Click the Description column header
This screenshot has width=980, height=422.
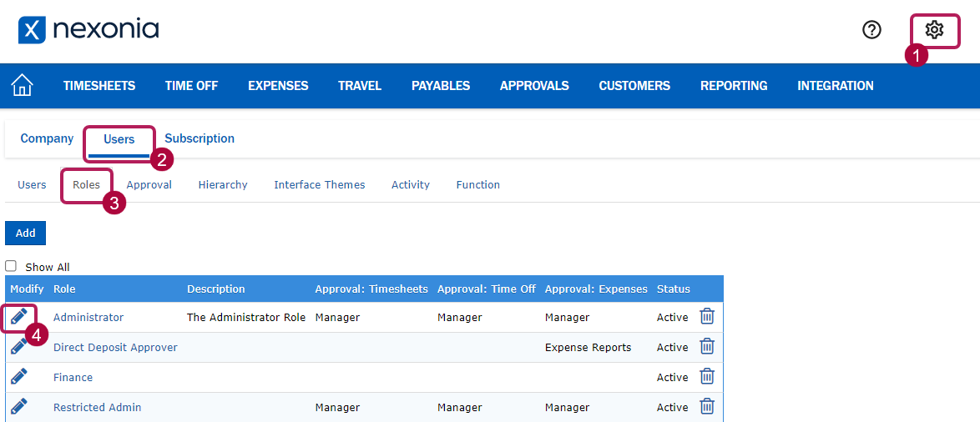pyautogui.click(x=215, y=289)
